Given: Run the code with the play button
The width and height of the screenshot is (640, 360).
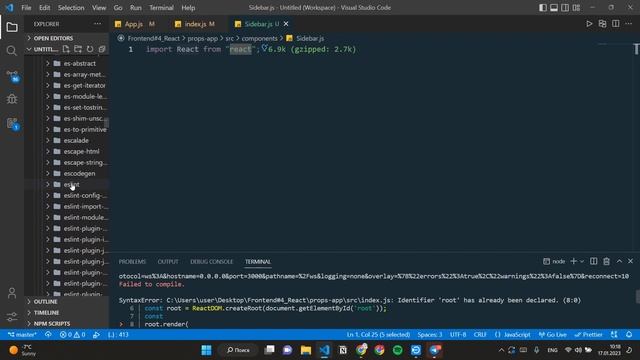Looking at the screenshot, I should [x=589, y=24].
